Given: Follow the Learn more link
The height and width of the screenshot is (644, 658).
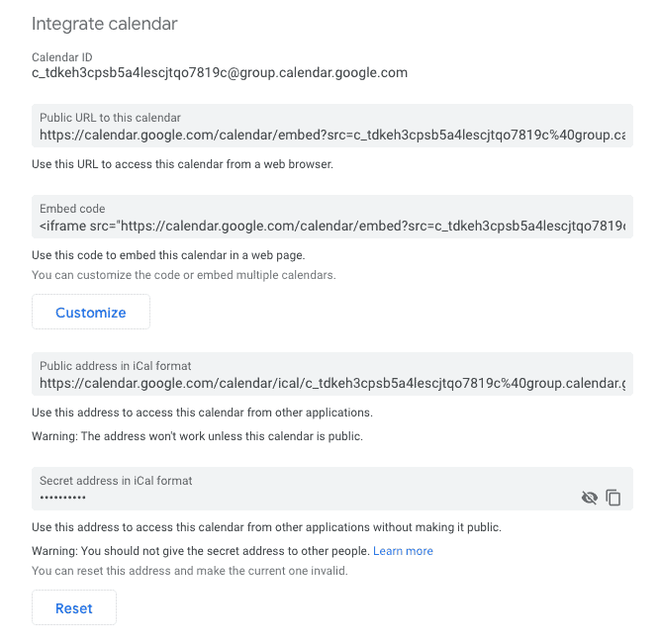Looking at the screenshot, I should pos(403,551).
